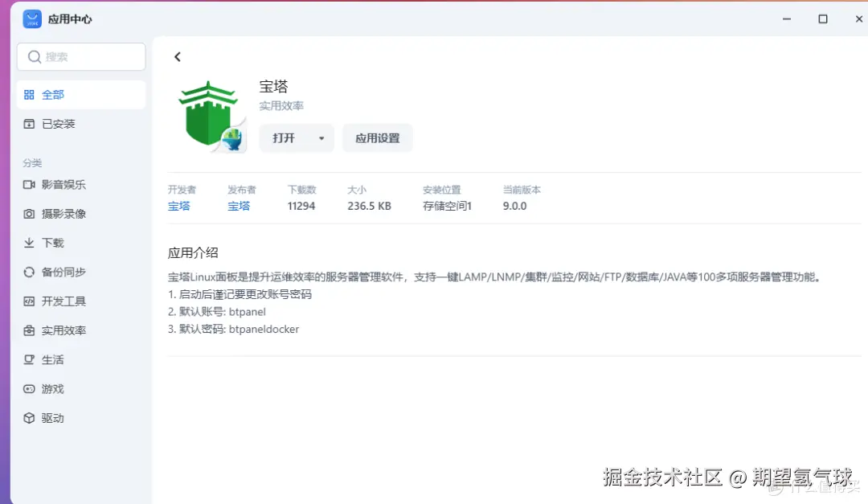Open the 开发工具 category
868x504 pixels.
(81, 301)
